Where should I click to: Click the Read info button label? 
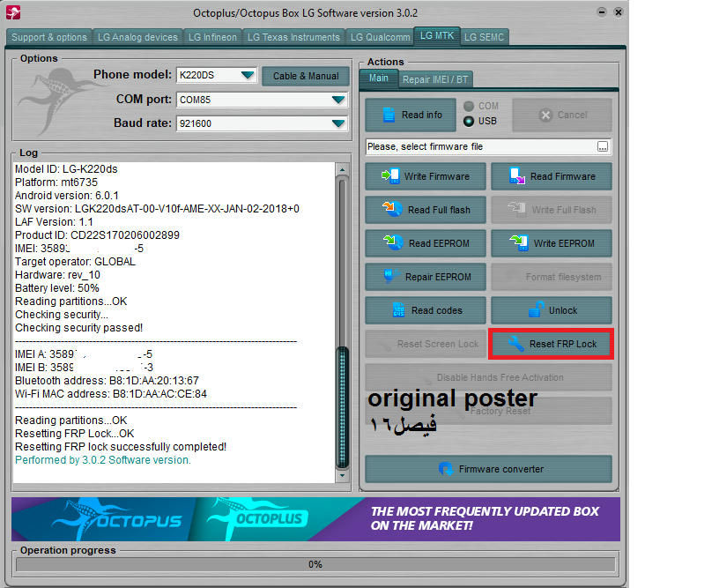422,115
